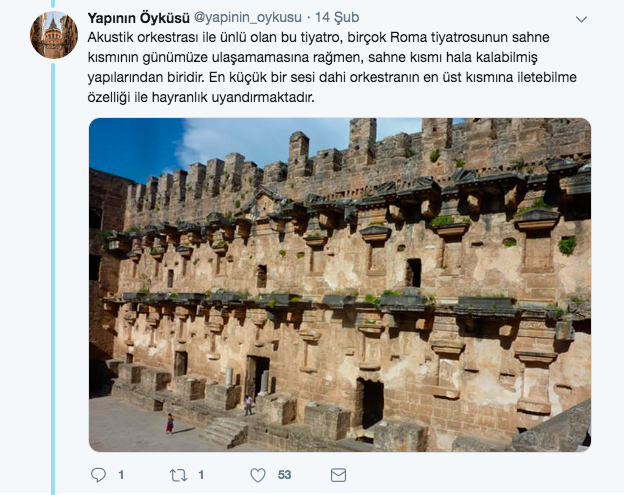
Task: Open the Galata Tower profile avatar
Action: (54, 35)
